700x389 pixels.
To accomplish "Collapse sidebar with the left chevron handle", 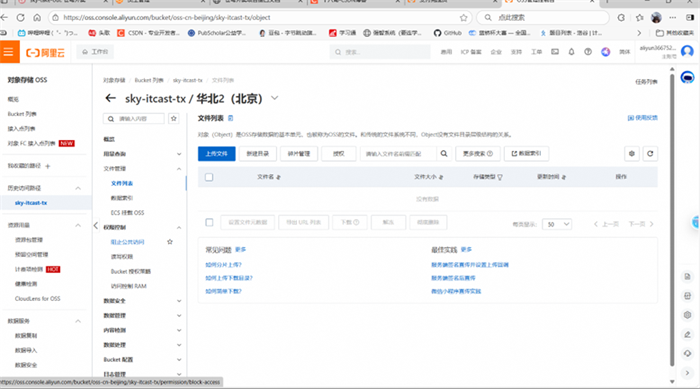I will click(x=96, y=226).
